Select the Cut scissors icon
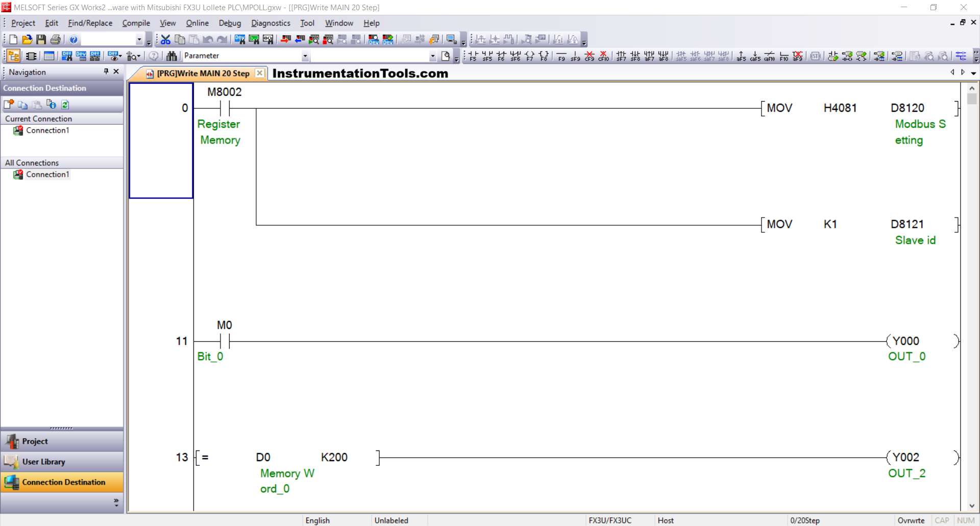The height and width of the screenshot is (526, 980). [x=165, y=39]
